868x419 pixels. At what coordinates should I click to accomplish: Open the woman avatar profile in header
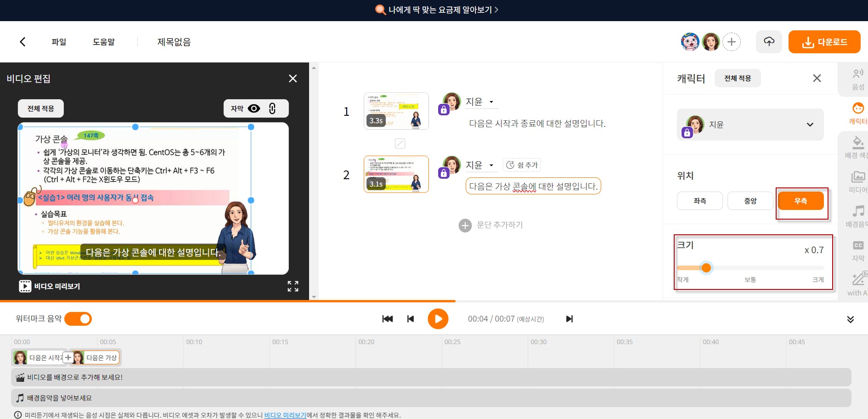pos(711,42)
